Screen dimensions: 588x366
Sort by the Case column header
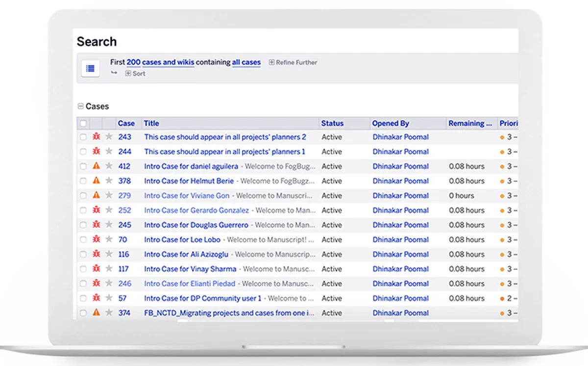[x=126, y=124]
